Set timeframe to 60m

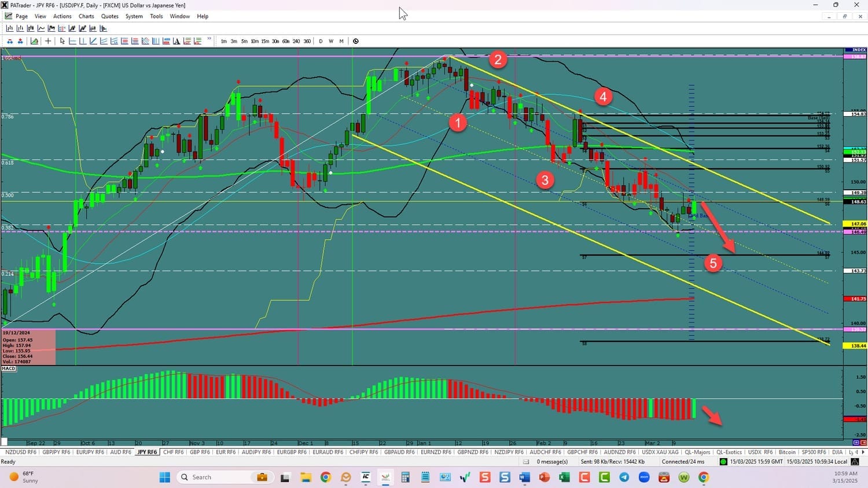(286, 41)
